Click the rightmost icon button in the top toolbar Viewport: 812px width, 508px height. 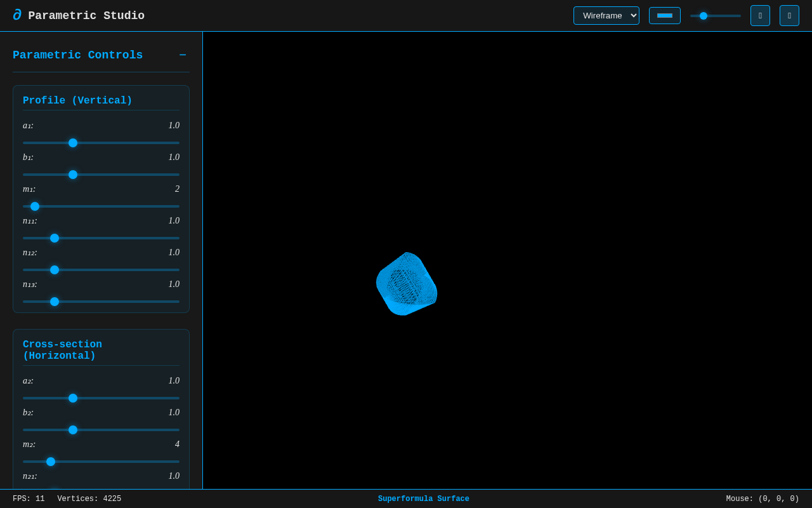[x=789, y=15]
